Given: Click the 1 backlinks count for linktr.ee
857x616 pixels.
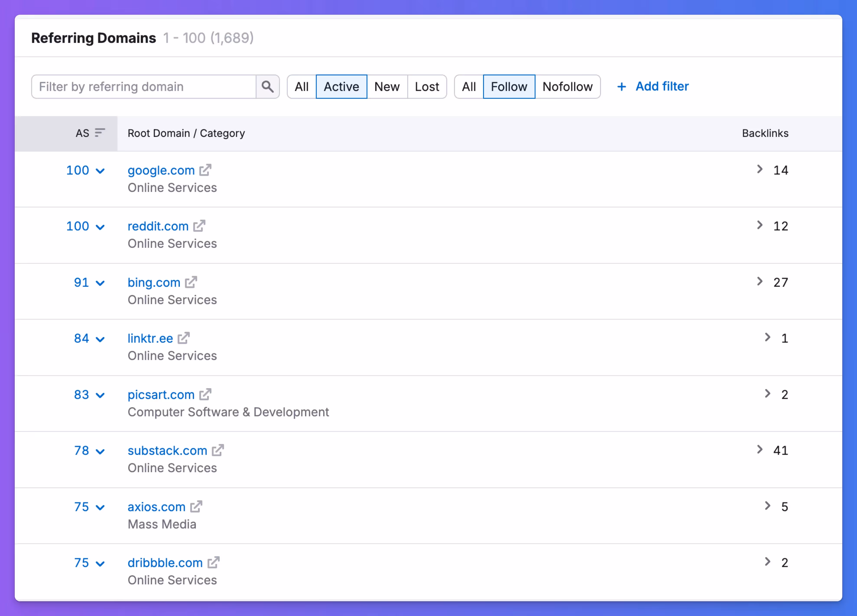Looking at the screenshot, I should (784, 338).
